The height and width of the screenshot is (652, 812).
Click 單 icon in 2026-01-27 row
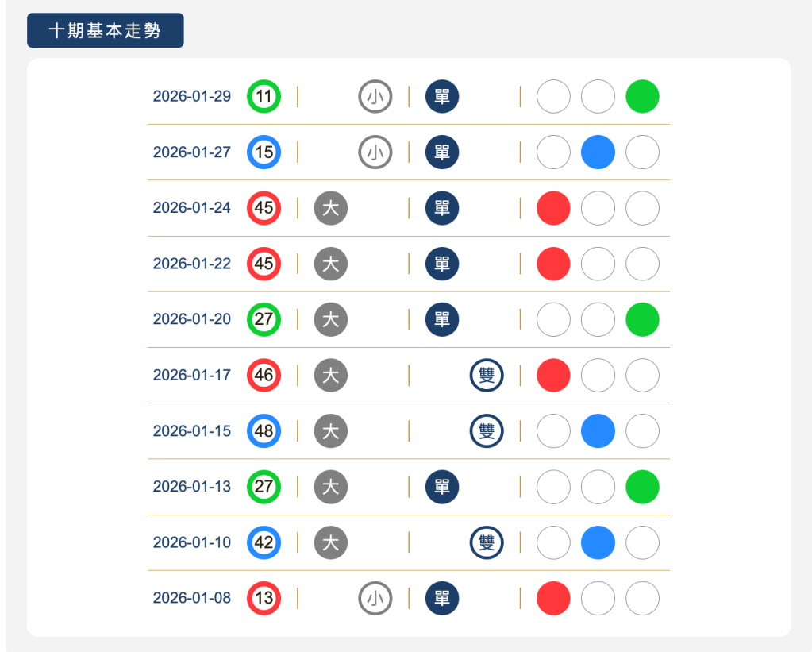[x=442, y=152]
